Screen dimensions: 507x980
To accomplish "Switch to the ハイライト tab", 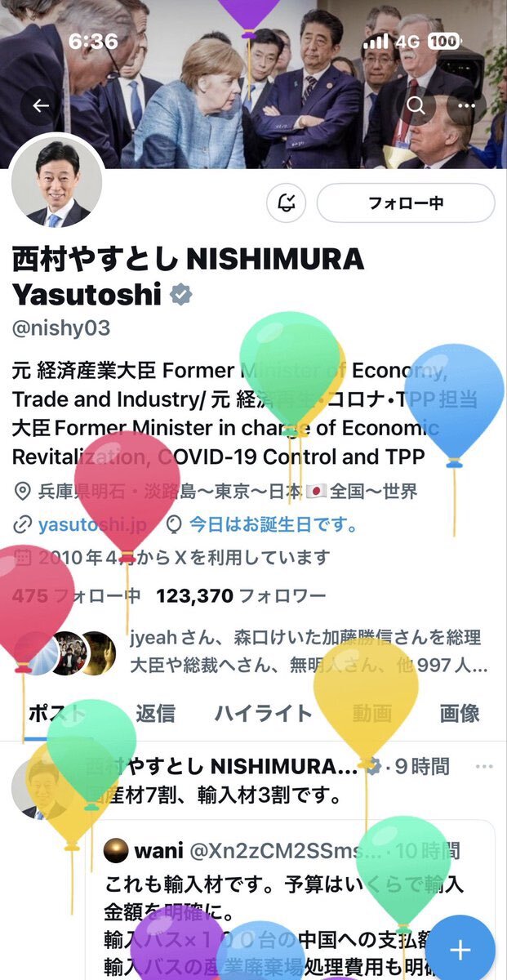I will coord(263,713).
